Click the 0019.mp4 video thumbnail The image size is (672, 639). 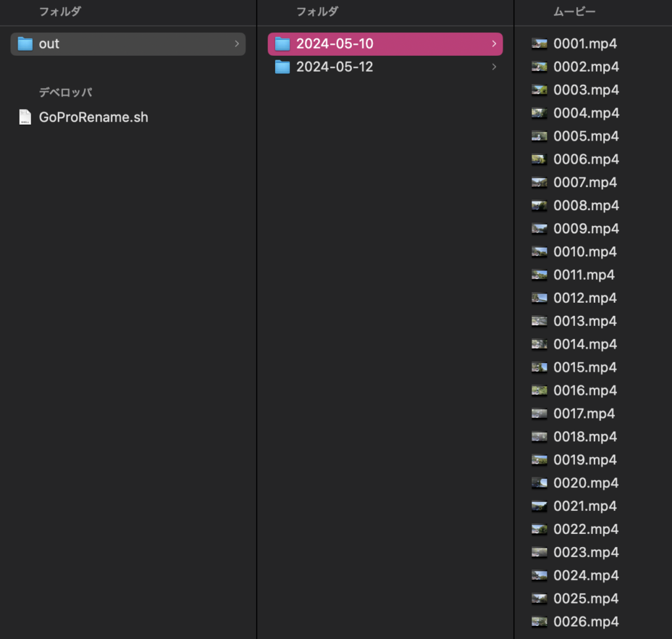539,460
